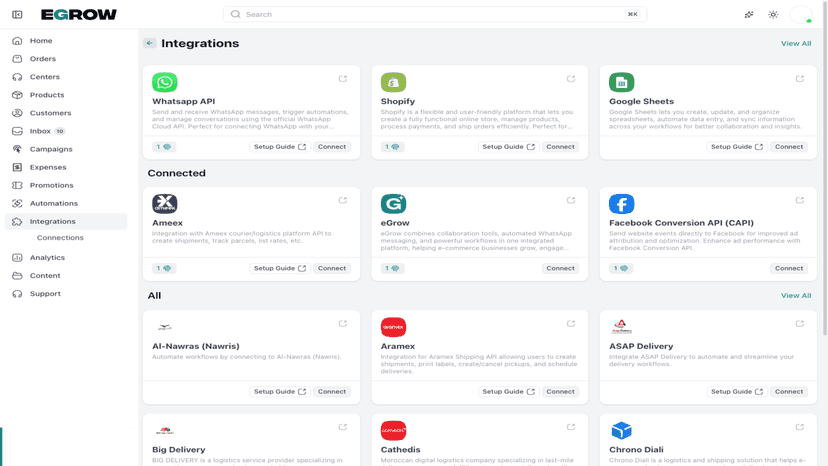Click the Expenses sidebar icon
The height and width of the screenshot is (466, 828).
(17, 167)
